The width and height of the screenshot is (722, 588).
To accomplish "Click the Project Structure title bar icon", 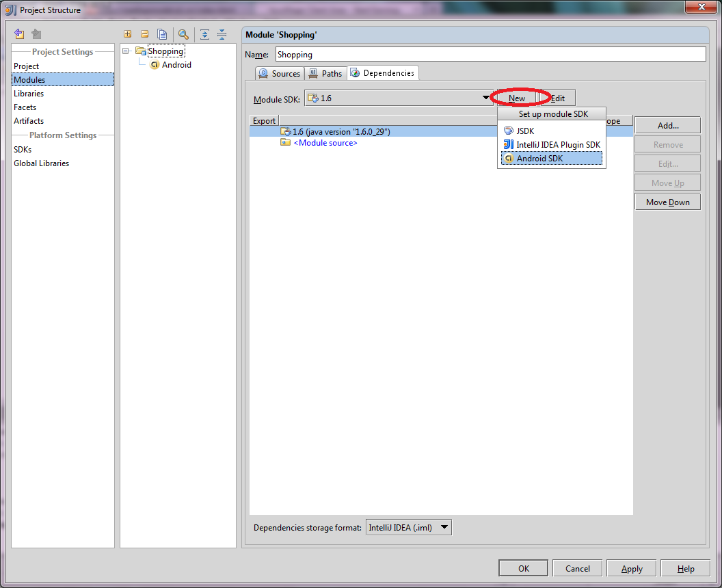I will pos(11,10).
